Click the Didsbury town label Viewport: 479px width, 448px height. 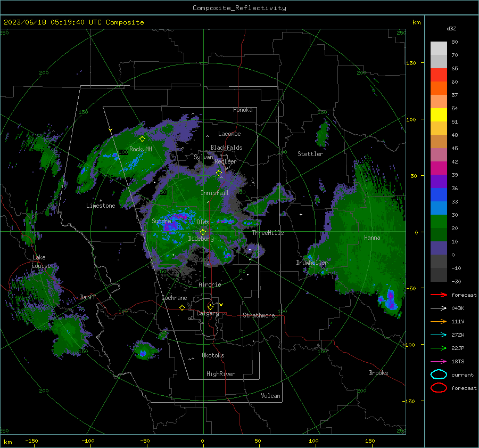click(x=201, y=239)
